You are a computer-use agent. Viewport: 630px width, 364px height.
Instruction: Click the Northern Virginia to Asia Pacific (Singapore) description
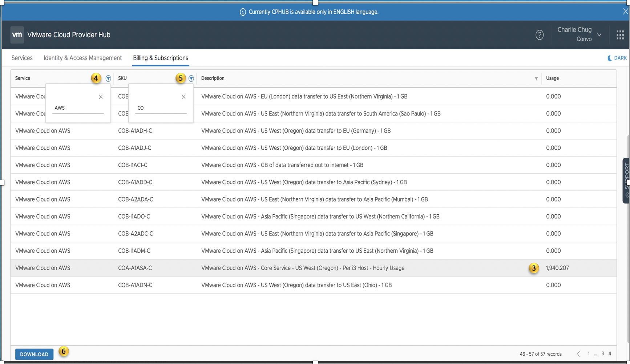pos(317,234)
